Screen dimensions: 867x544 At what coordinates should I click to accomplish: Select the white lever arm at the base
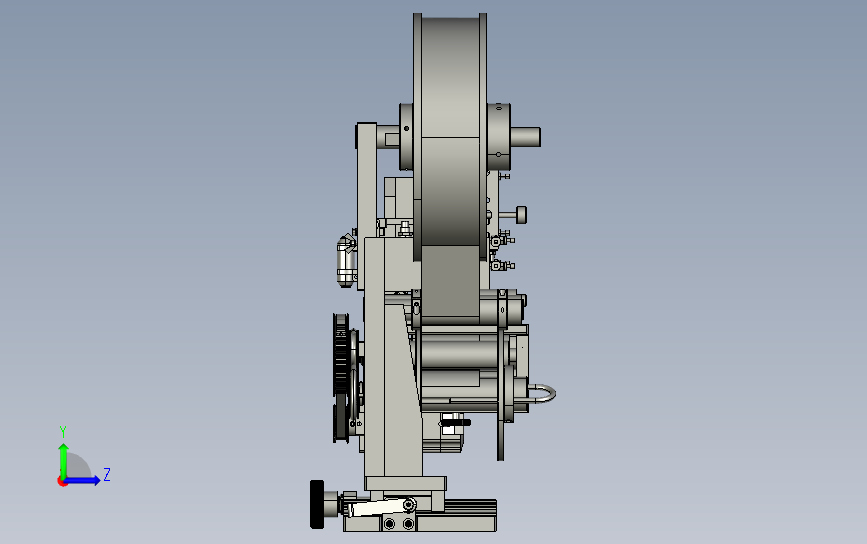(x=382, y=507)
